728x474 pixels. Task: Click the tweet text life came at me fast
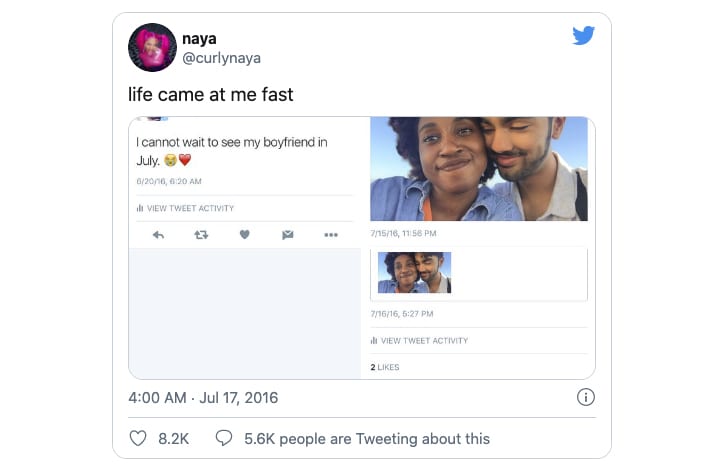(211, 95)
